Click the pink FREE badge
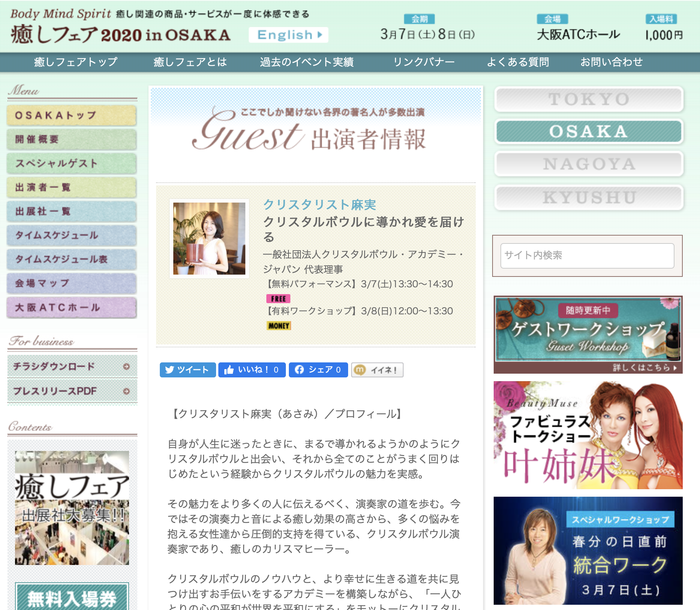This screenshot has width=700, height=610. tap(278, 299)
